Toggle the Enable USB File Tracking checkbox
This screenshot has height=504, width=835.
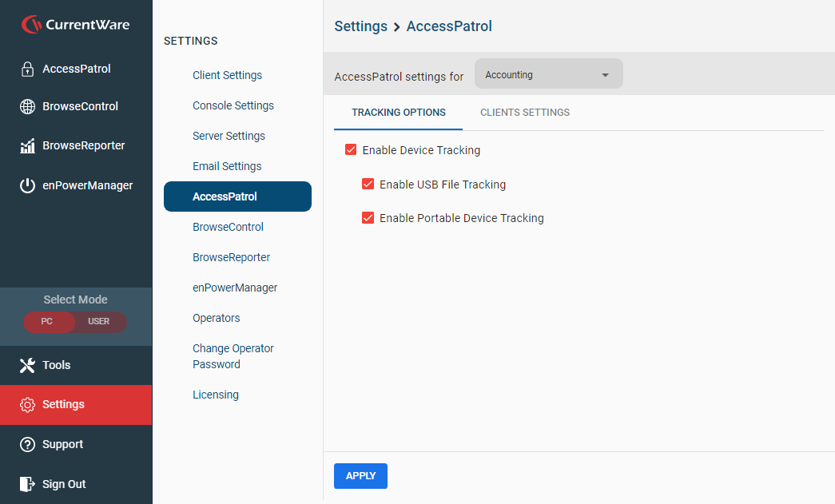point(368,184)
